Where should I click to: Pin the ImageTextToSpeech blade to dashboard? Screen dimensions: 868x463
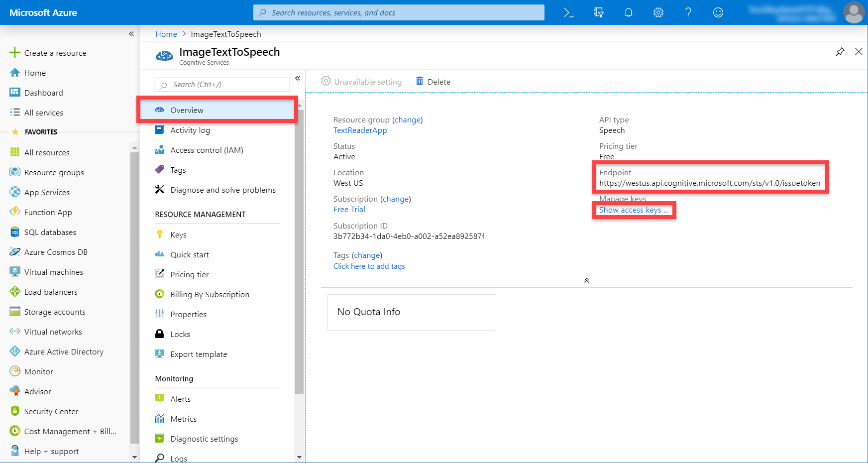(x=840, y=52)
